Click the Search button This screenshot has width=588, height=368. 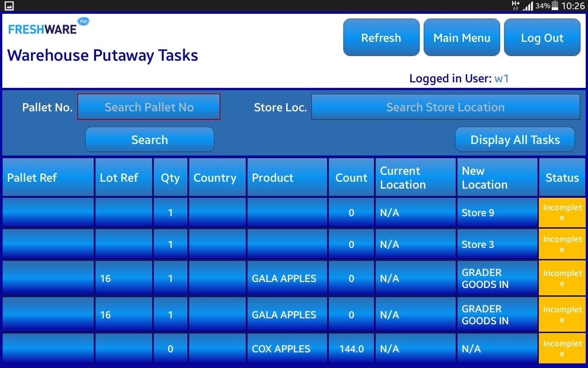(x=150, y=139)
